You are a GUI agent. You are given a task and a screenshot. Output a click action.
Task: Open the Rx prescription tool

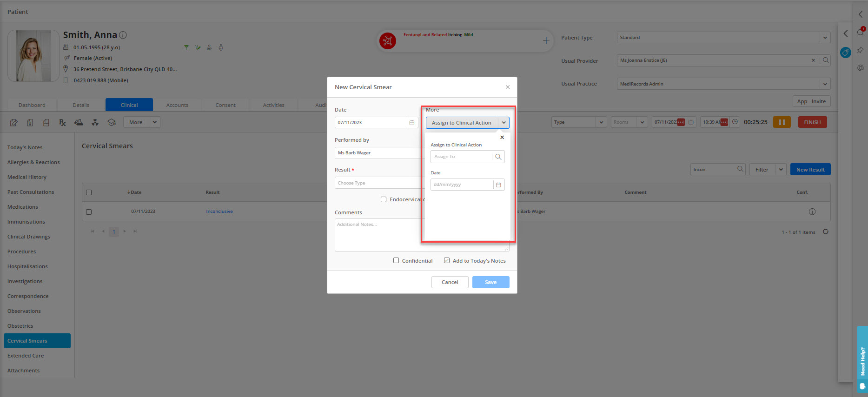pyautogui.click(x=62, y=122)
